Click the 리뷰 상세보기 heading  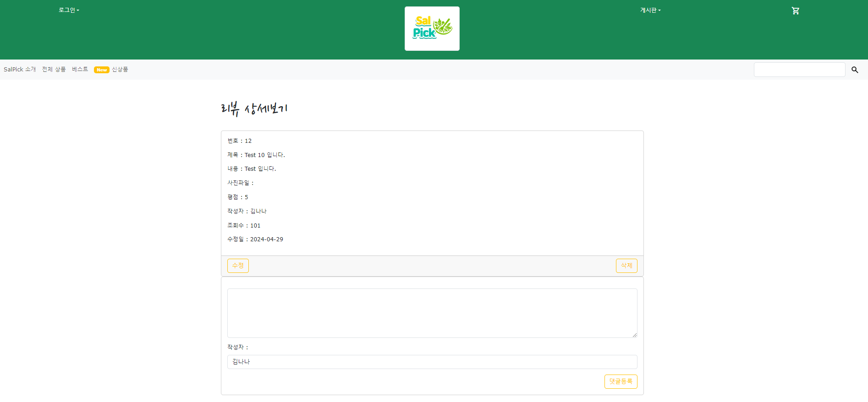coord(254,109)
